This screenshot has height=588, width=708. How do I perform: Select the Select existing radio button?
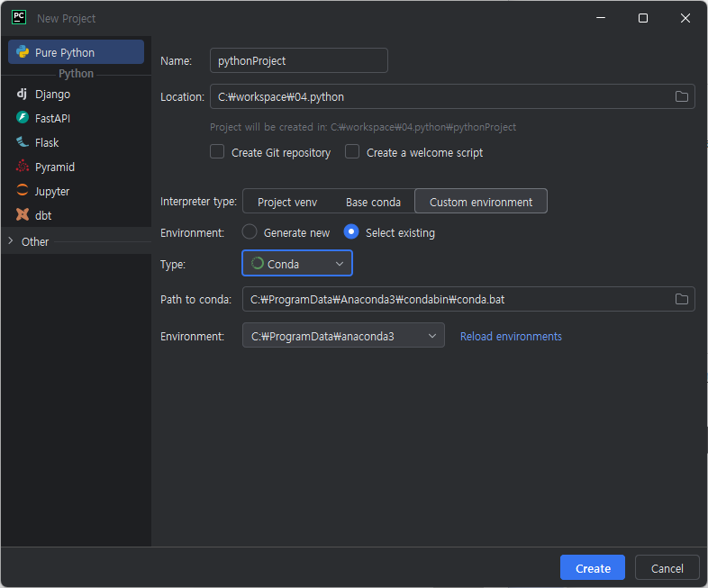tap(351, 232)
